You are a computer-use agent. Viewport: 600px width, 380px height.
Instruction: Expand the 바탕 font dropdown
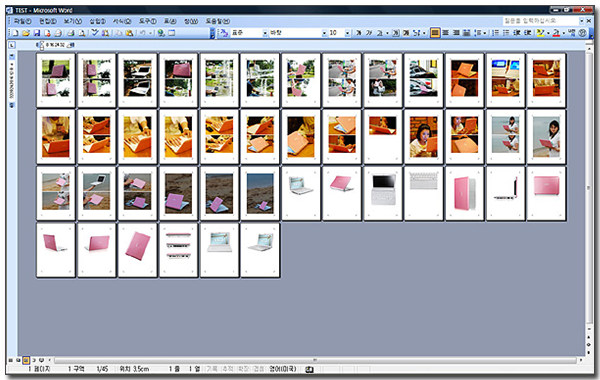[x=324, y=33]
